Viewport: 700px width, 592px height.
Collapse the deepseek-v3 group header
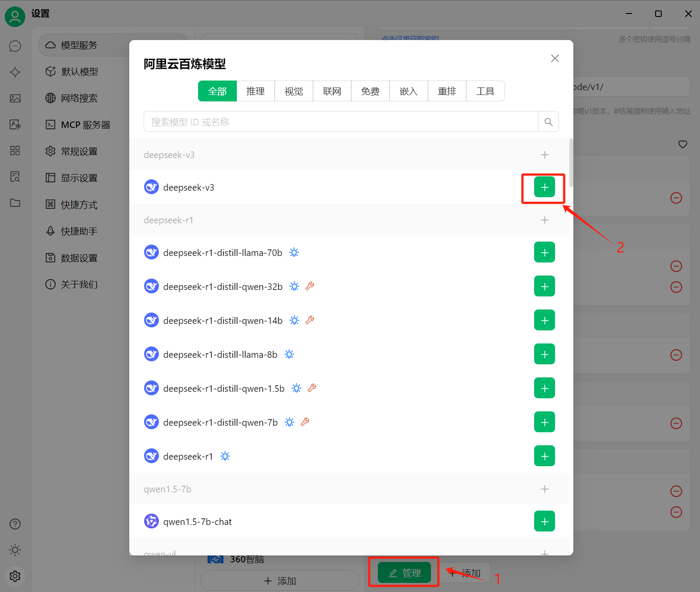[x=349, y=155]
